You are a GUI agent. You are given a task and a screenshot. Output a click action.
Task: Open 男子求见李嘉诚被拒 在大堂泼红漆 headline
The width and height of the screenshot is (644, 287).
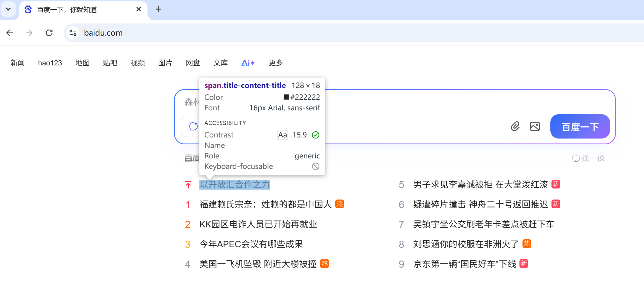481,185
